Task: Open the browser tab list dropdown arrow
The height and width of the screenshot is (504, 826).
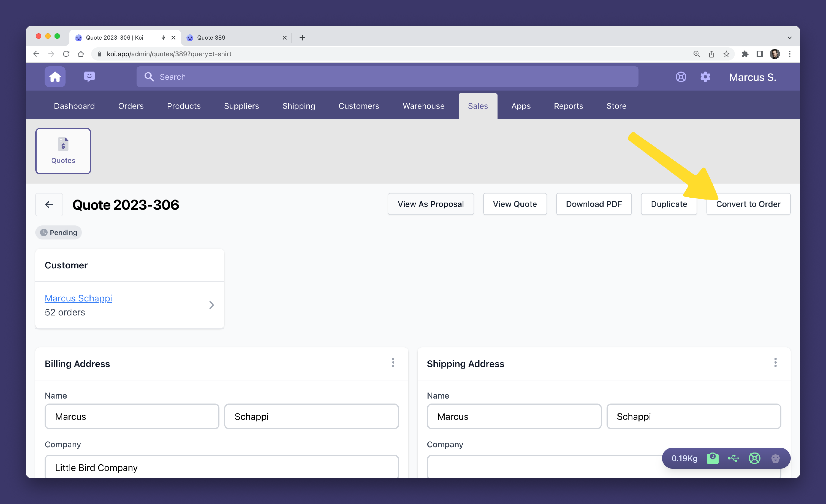Action: point(789,37)
